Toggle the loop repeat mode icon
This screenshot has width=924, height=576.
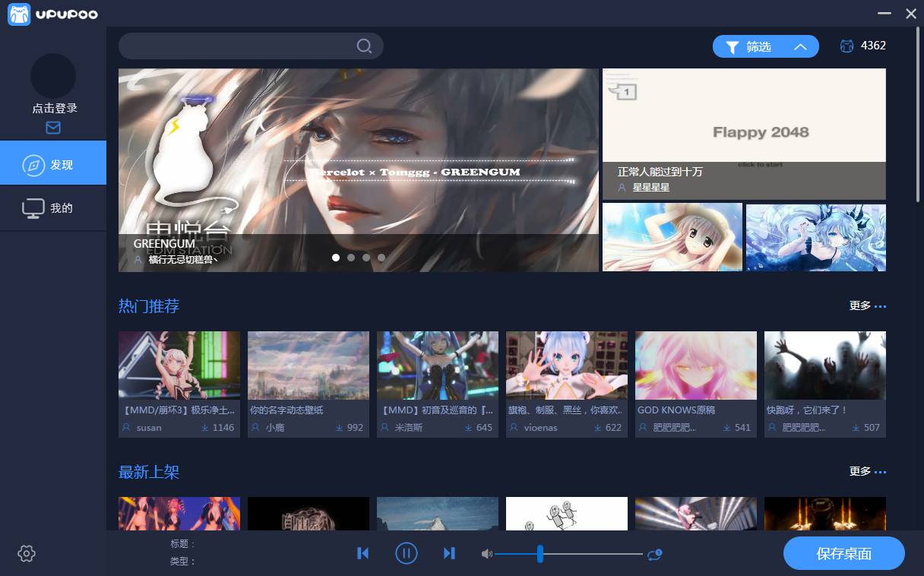coord(654,554)
